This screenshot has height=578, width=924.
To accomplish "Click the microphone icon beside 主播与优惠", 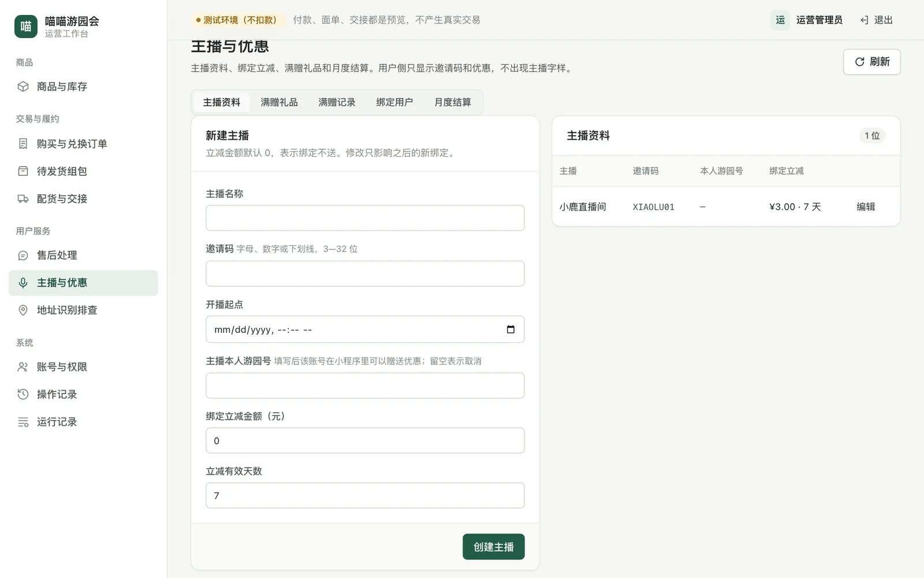I will coord(23,283).
